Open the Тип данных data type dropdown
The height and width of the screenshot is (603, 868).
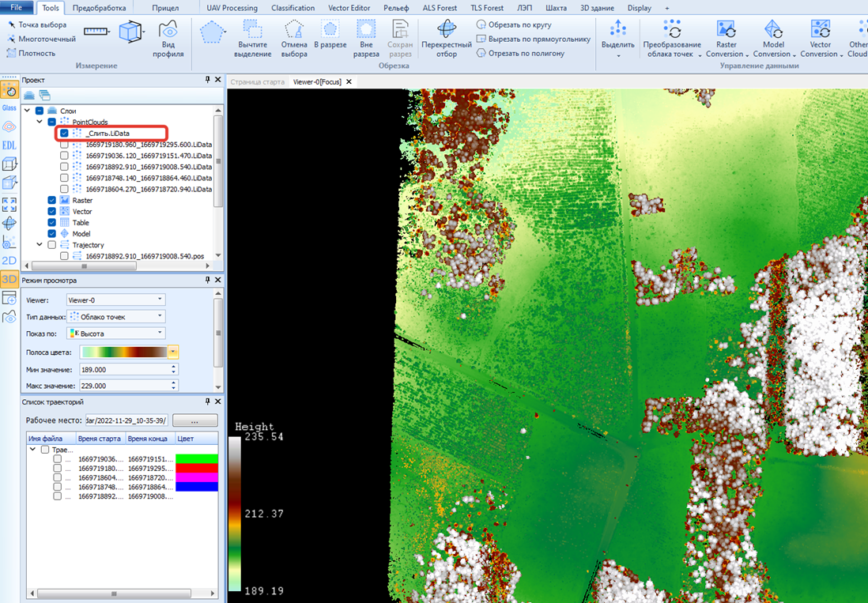(115, 317)
